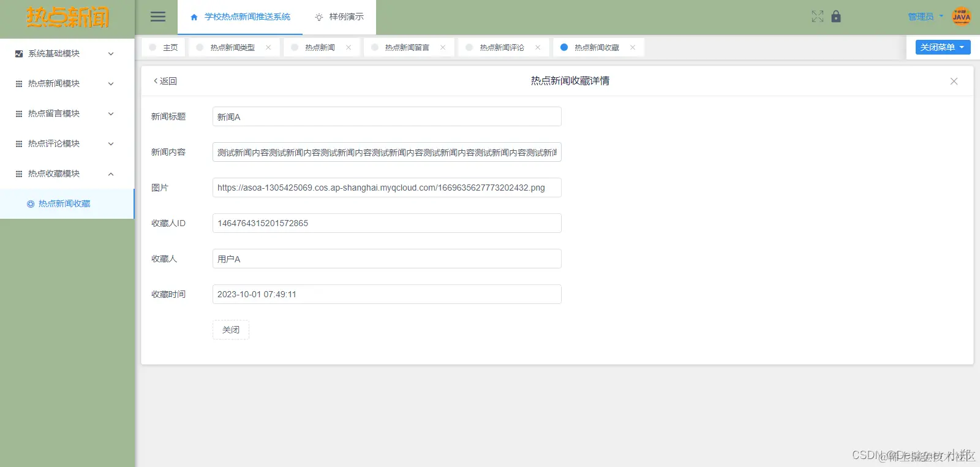This screenshot has height=467, width=980.
Task: Go back with the 返回 link
Action: pyautogui.click(x=165, y=81)
